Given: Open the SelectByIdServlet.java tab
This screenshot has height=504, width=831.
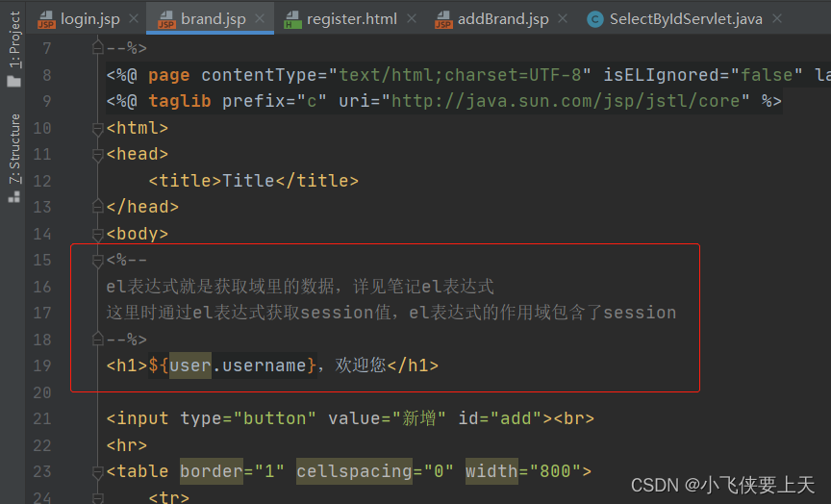Looking at the screenshot, I should coord(686,19).
